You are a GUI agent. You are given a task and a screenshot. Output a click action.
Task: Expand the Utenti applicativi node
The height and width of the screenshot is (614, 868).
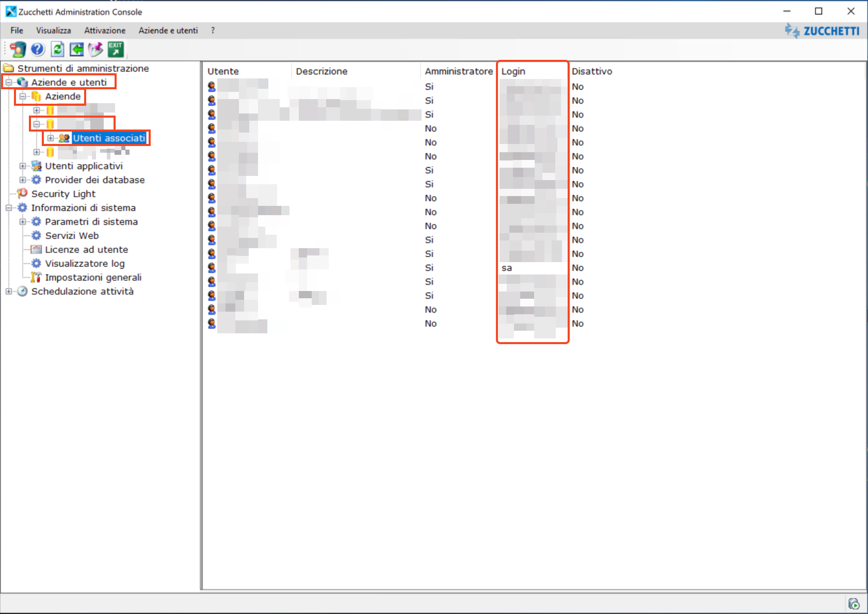click(x=23, y=166)
